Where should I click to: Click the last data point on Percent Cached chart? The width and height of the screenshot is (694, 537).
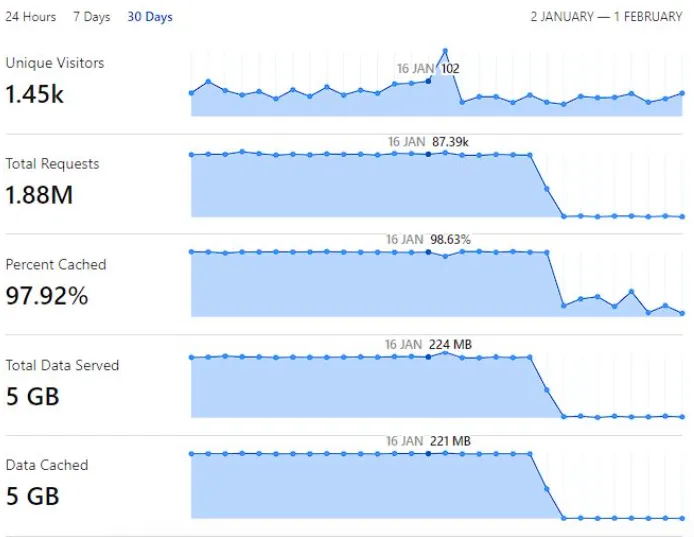682,313
